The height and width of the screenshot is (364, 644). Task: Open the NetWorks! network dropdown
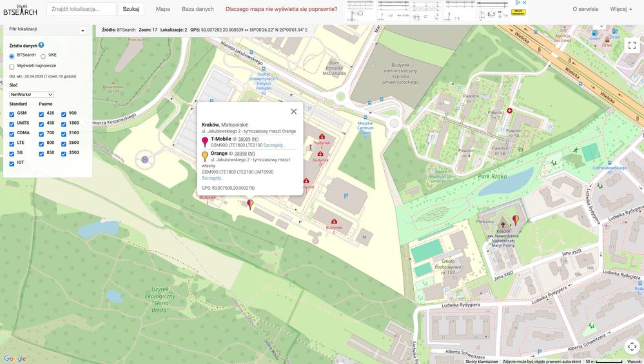(32, 94)
